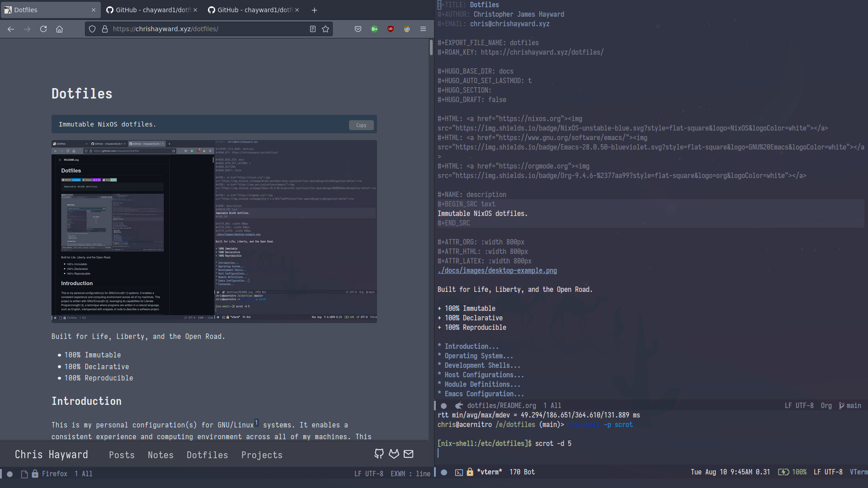The image size is (868, 488).
Task: Click the GitHub profile icon in site footer
Action: coord(379,454)
